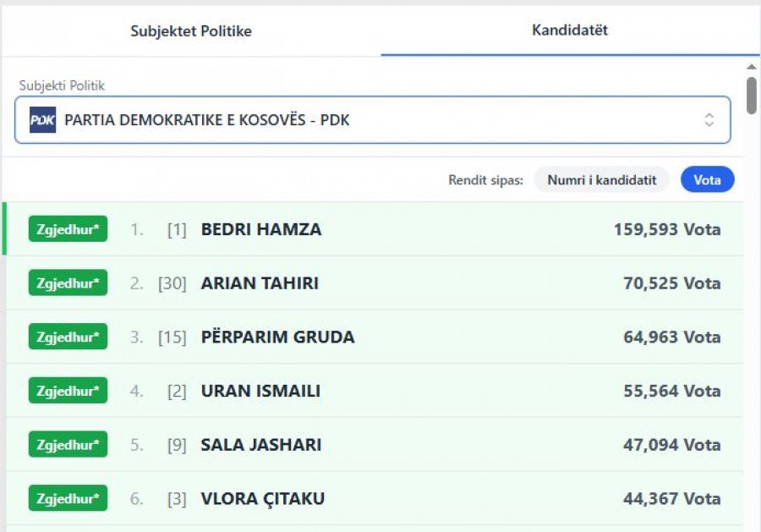Click the 159,593 Vota count
Image resolution: width=761 pixels, height=532 pixels.
[x=667, y=229]
